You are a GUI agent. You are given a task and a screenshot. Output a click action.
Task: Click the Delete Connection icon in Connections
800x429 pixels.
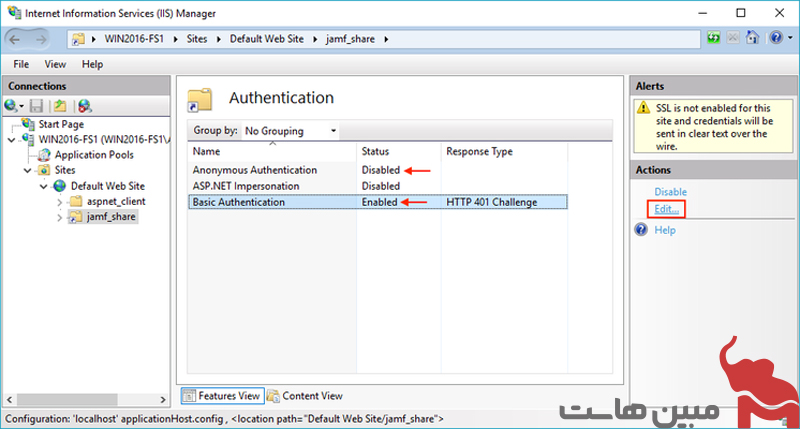(x=85, y=106)
